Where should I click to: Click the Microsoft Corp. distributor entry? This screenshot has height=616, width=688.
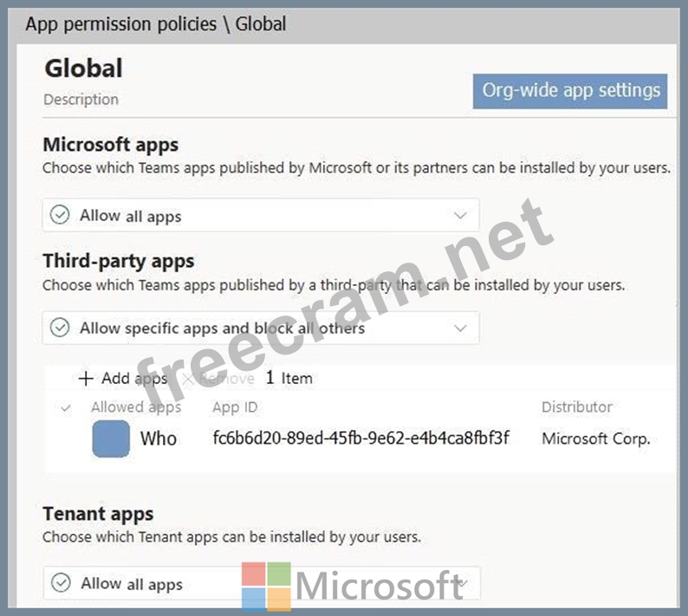click(x=595, y=438)
